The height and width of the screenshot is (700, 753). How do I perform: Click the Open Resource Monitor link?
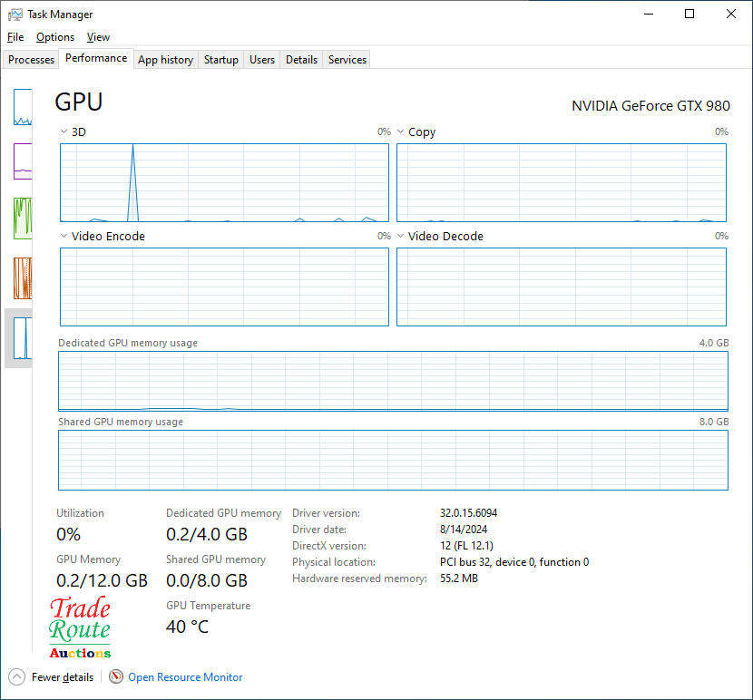coord(185,676)
